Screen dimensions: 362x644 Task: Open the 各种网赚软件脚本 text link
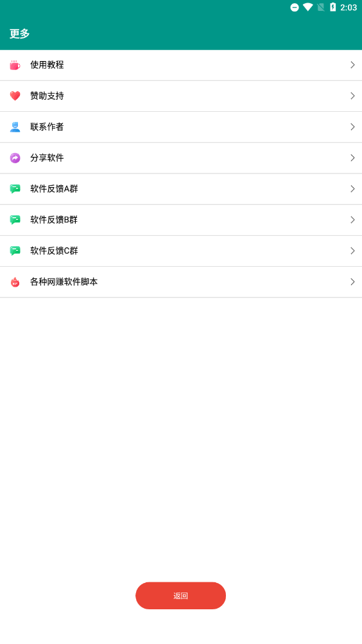tap(64, 282)
